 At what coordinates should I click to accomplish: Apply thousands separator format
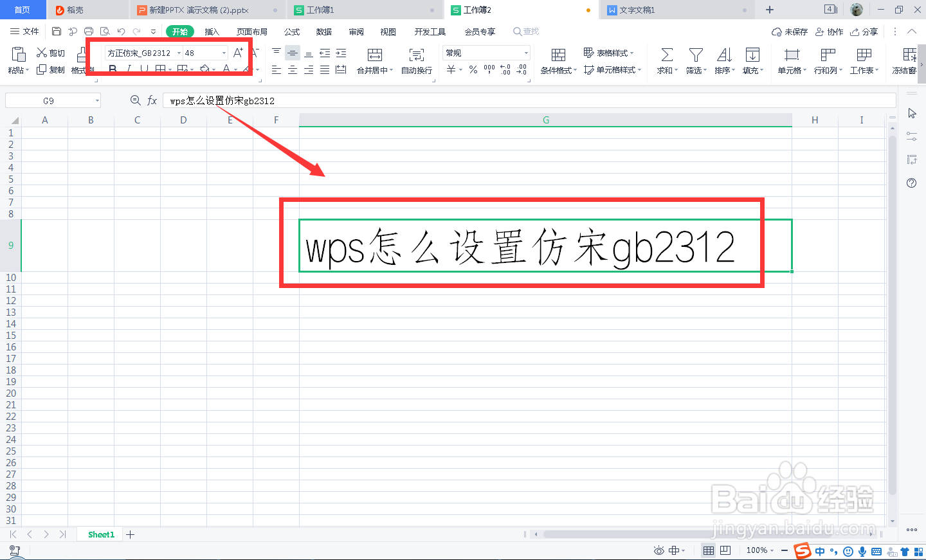click(489, 69)
